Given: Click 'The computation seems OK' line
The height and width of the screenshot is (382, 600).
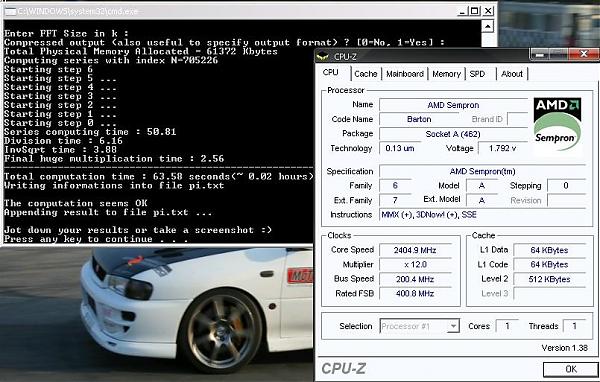Looking at the screenshot, I should [75, 203].
